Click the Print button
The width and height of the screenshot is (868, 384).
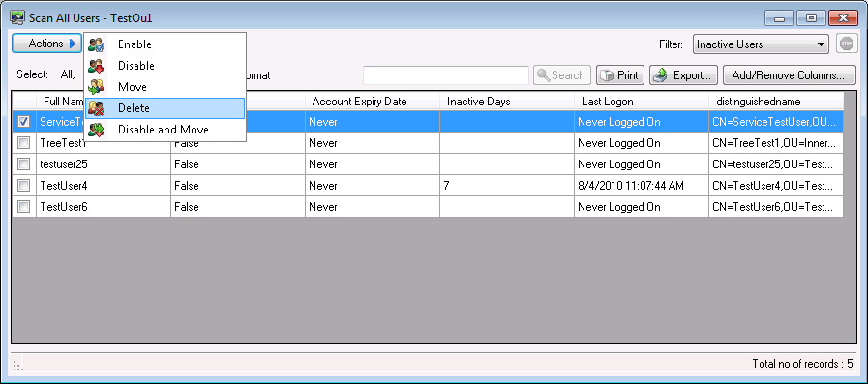click(620, 75)
